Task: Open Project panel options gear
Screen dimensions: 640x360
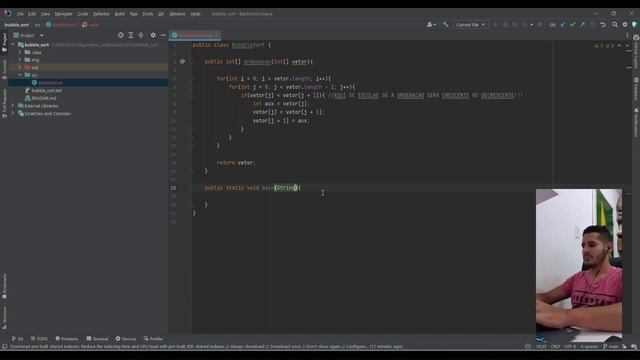Action: pos(153,36)
